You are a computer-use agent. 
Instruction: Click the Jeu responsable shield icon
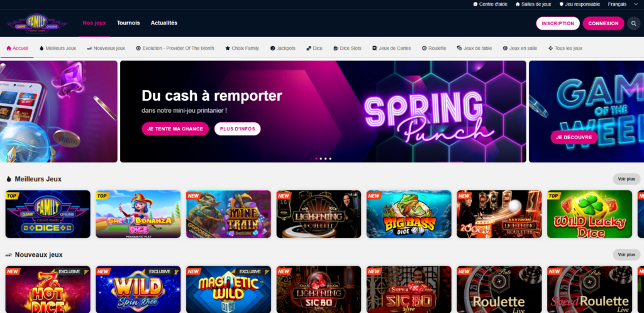point(562,4)
